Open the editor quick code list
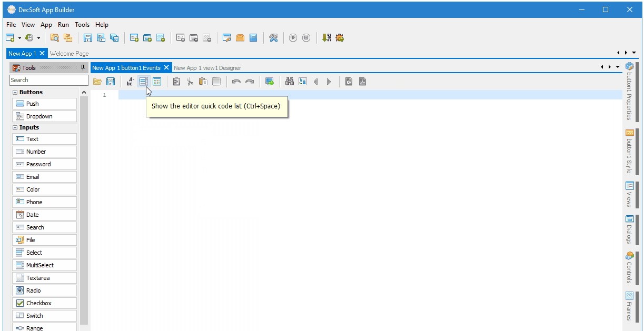The image size is (644, 331). coord(144,82)
